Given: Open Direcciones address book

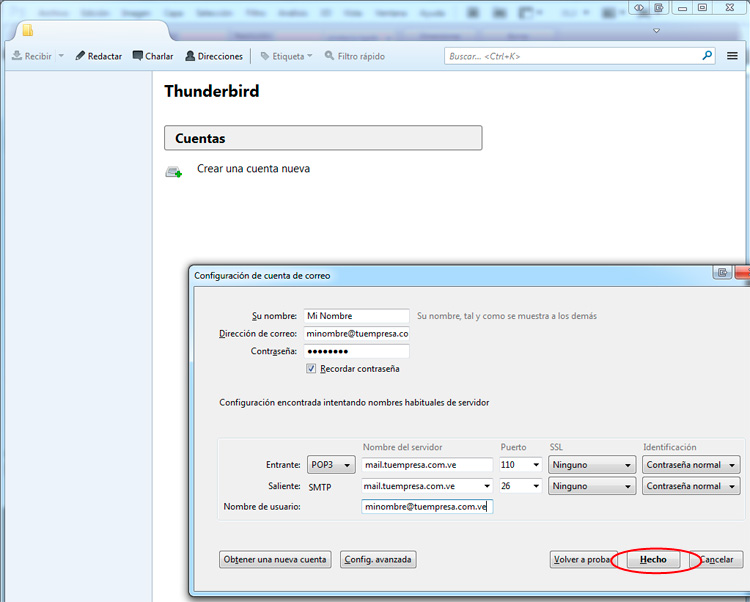Looking at the screenshot, I should click(213, 56).
